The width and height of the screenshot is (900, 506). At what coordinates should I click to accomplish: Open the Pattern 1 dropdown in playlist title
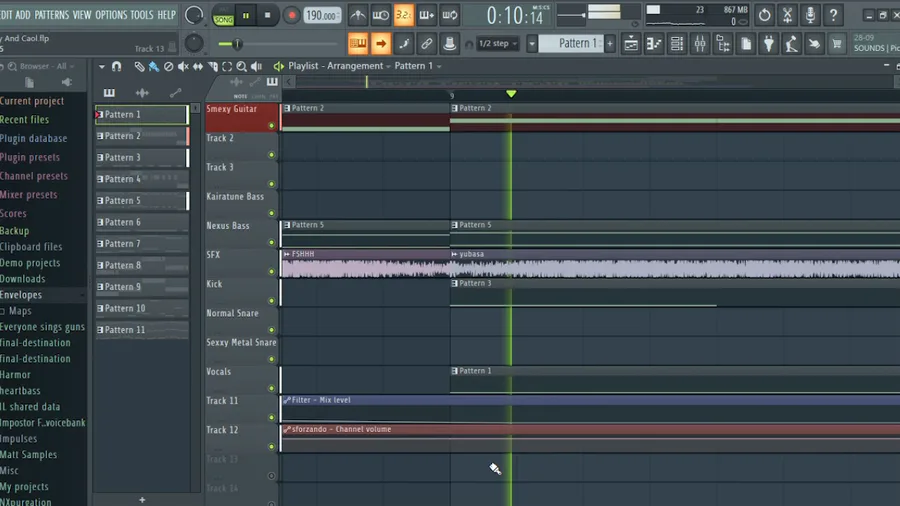coord(418,66)
